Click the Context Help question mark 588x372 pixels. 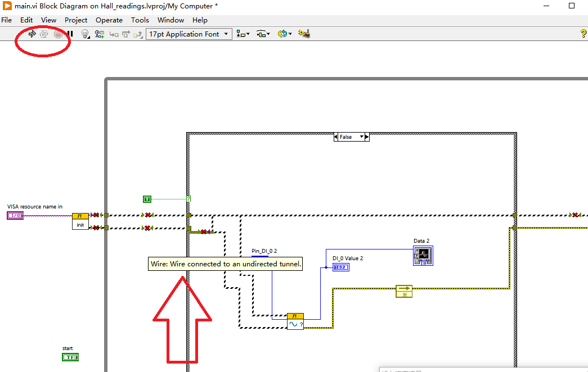coord(583,34)
